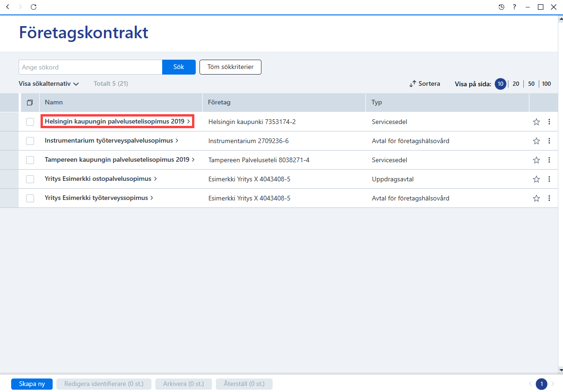Tick the Instrumentarium työterveyspalvelusopimus checkbox
The height and width of the screenshot is (392, 563).
tap(30, 141)
